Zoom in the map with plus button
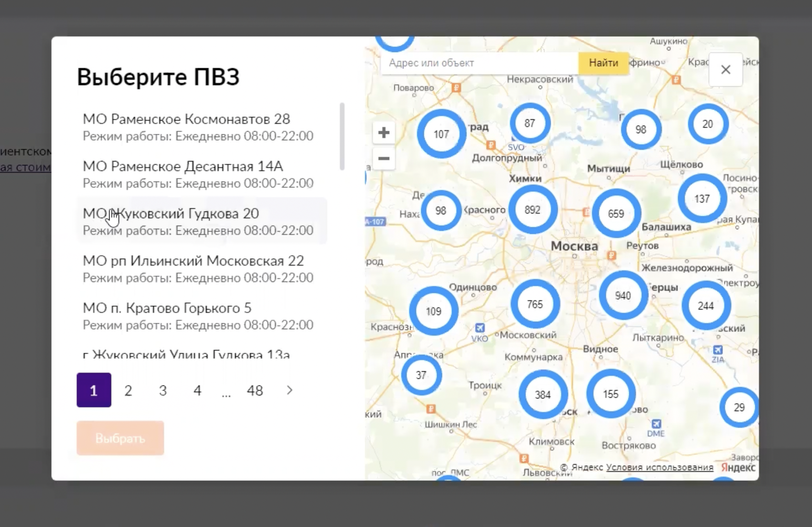The height and width of the screenshot is (527, 812). coord(384,132)
